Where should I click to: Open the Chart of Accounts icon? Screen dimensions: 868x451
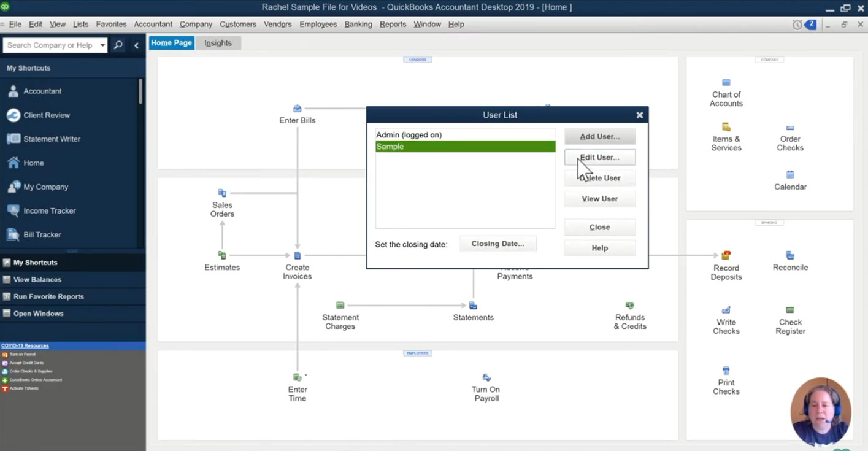pyautogui.click(x=726, y=83)
